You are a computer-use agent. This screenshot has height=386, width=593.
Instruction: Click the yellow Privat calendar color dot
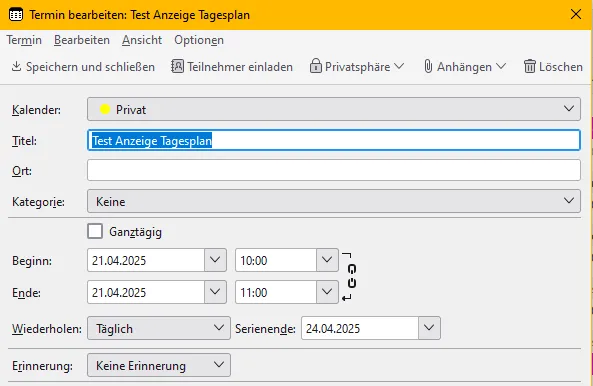click(x=105, y=109)
